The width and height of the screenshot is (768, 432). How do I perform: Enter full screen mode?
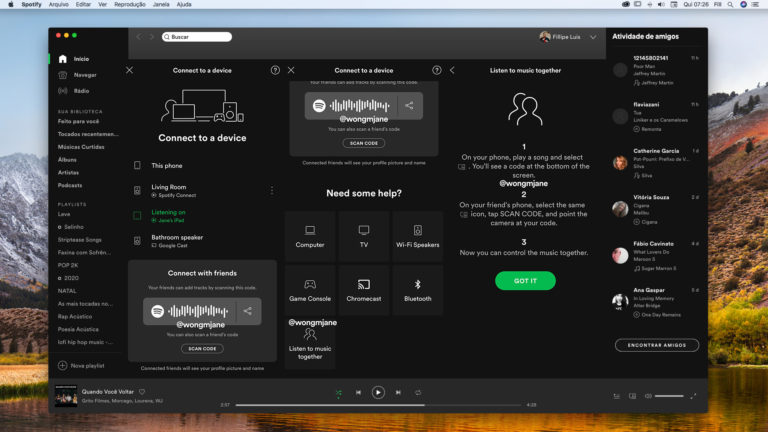[693, 396]
